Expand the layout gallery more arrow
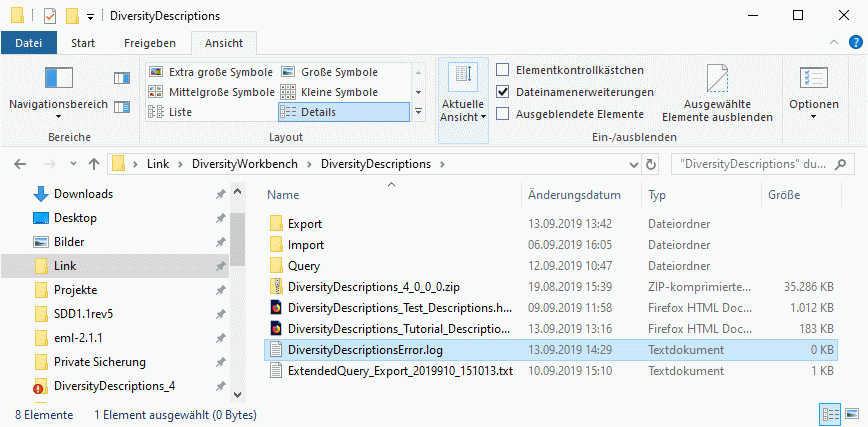 click(418, 112)
